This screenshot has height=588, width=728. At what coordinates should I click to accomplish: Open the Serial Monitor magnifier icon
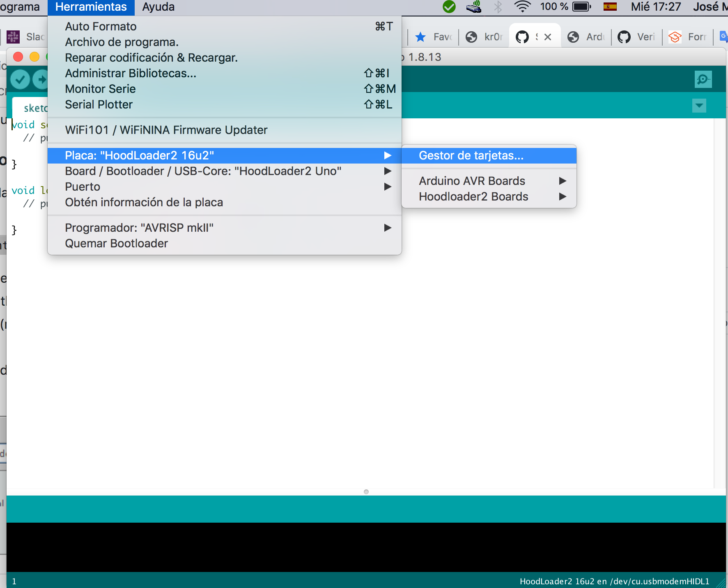point(703,79)
